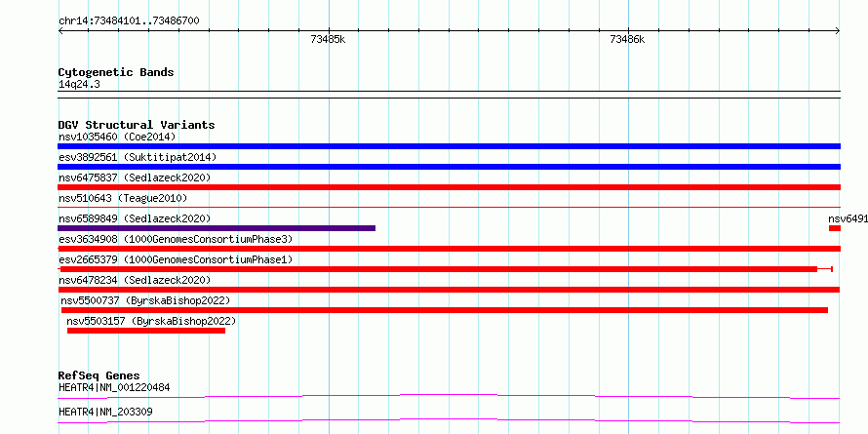The width and height of the screenshot is (868, 434).
Task: Select the short nsv5503157 red bar
Action: pos(146,331)
